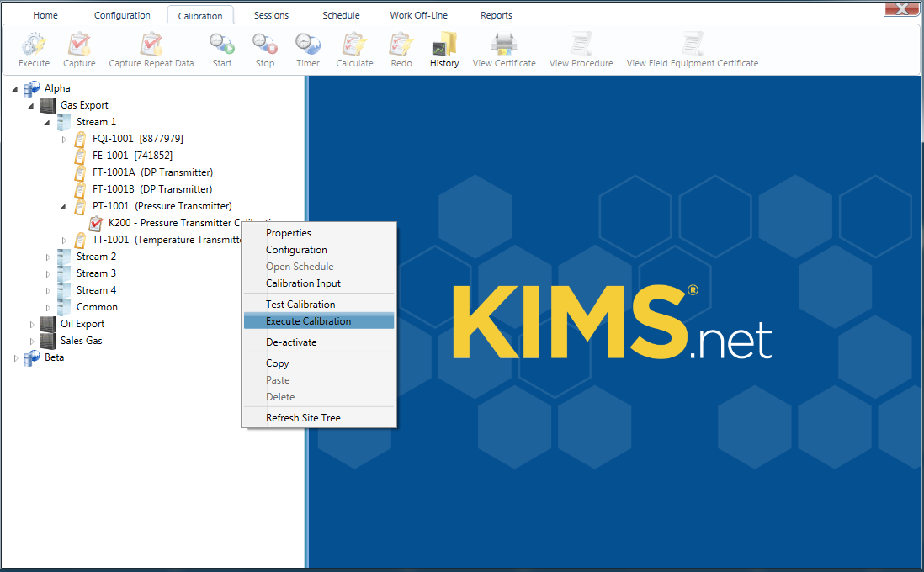Click the View Certificate printer icon

504,45
